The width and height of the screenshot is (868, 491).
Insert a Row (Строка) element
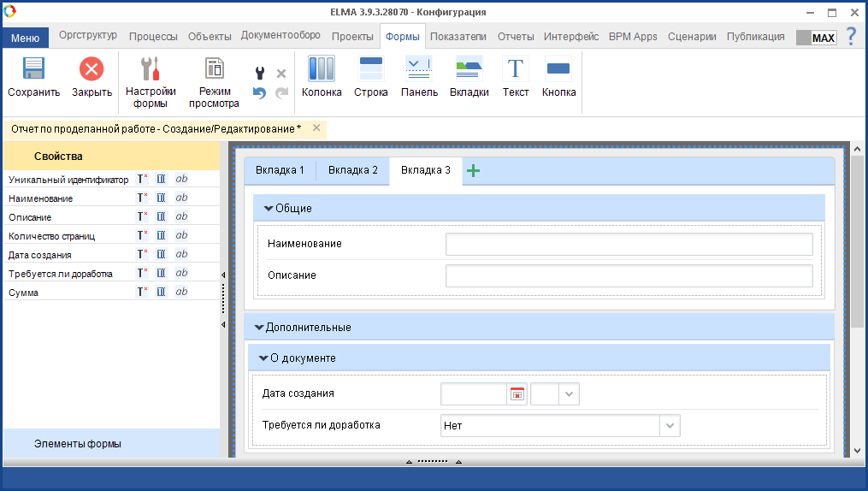click(371, 70)
